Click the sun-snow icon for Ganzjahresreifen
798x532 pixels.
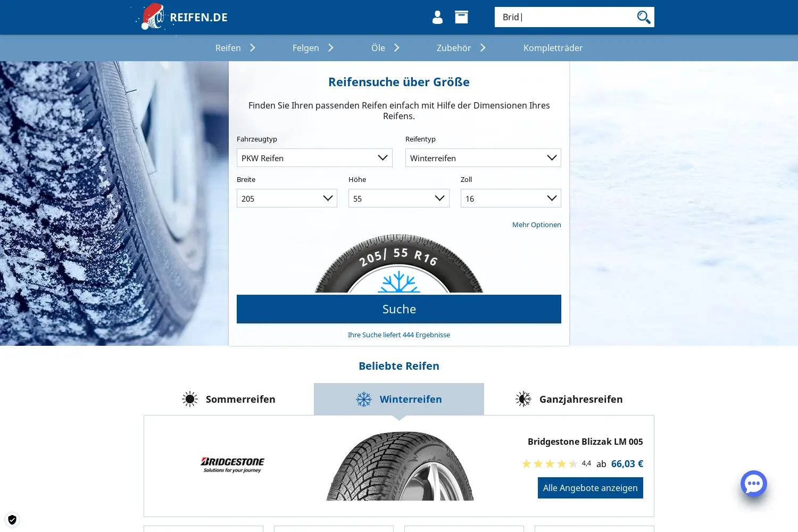(523, 399)
